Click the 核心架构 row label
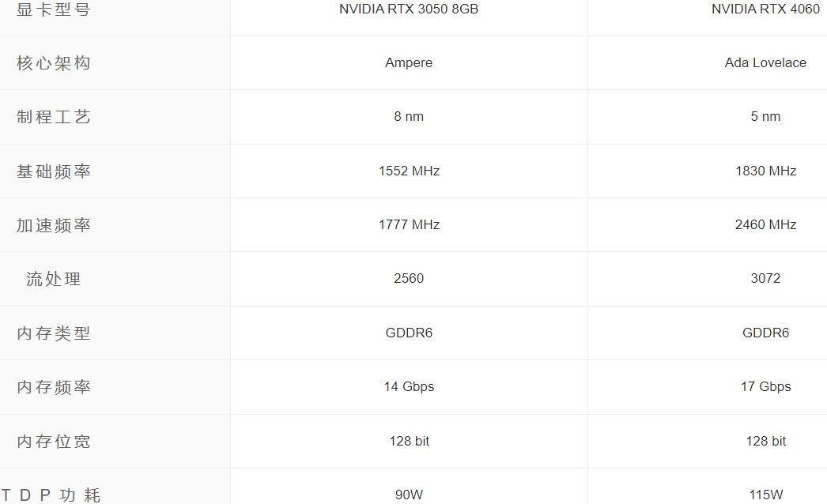Viewport: 827px width, 504px height. click(x=54, y=63)
